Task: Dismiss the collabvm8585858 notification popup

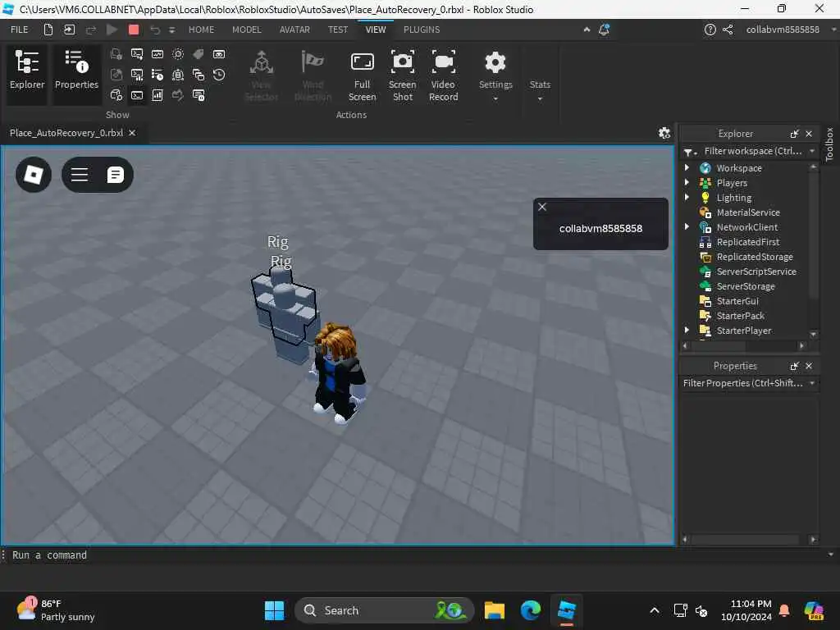Action: 542,207
